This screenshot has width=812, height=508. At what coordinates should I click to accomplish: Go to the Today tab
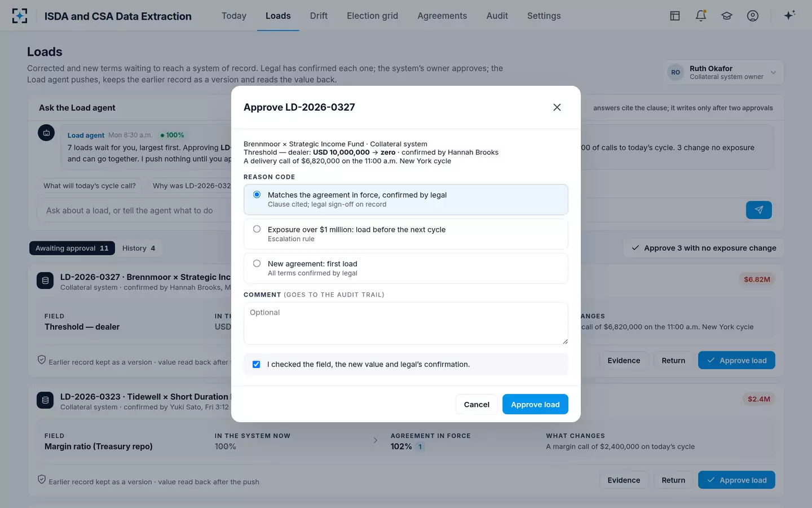click(234, 16)
